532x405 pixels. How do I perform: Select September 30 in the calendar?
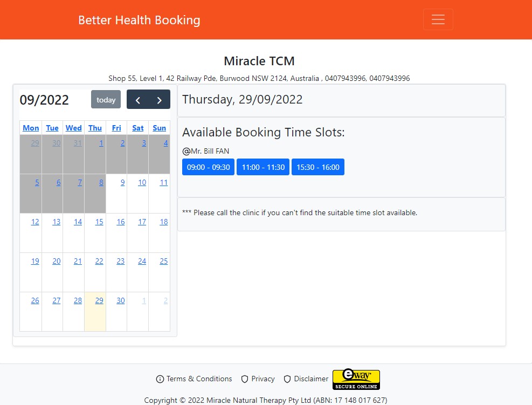coord(120,300)
